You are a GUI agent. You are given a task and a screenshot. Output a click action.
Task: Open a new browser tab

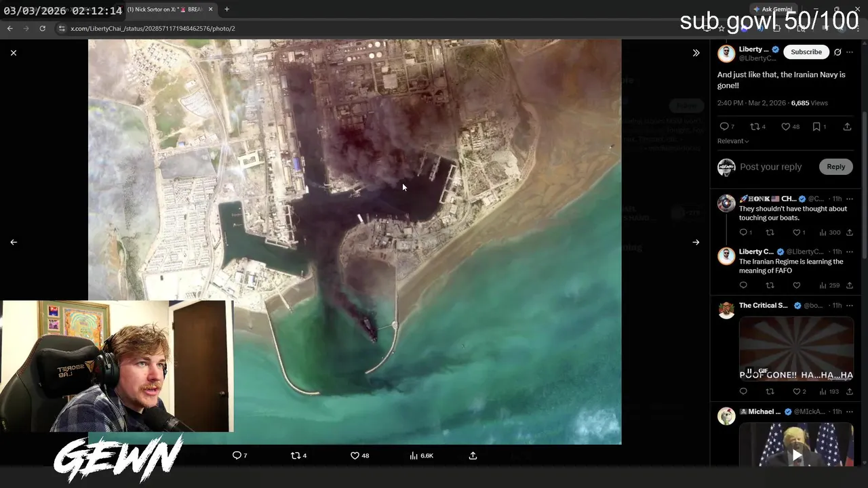coord(227,9)
